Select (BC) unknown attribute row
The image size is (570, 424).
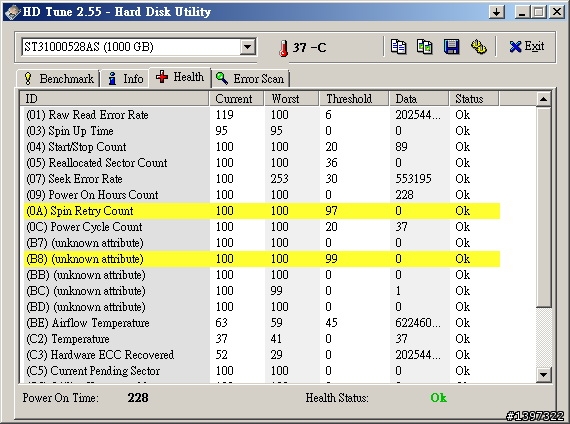click(x=262, y=291)
